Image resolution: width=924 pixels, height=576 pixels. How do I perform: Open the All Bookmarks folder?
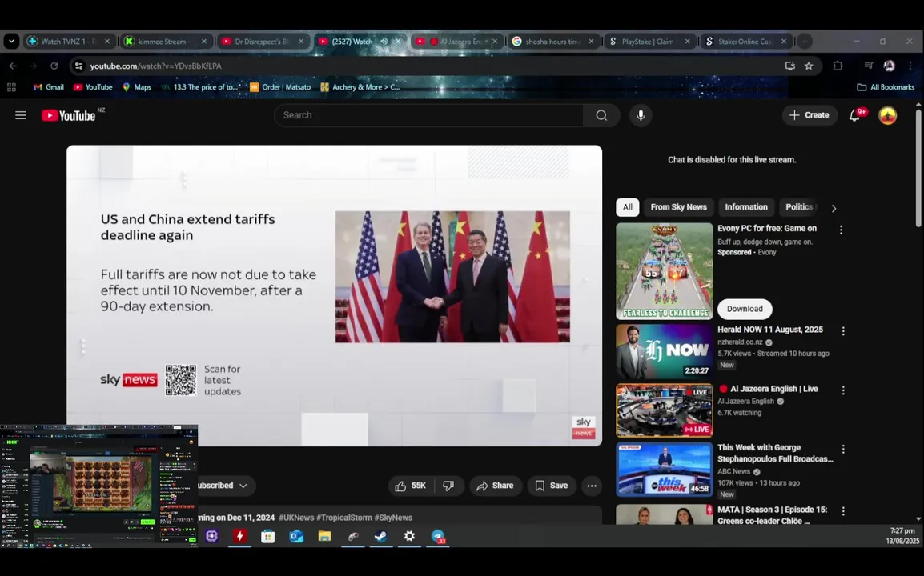pos(886,87)
